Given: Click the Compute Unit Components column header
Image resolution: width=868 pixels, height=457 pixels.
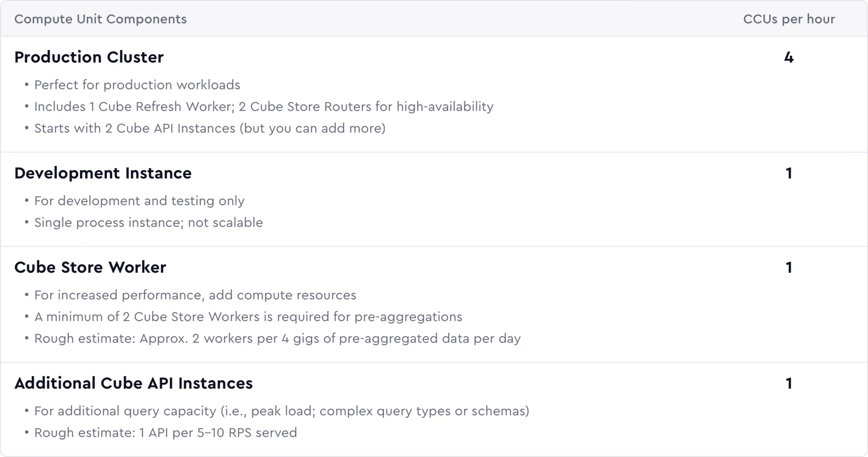Looking at the screenshot, I should click(x=100, y=19).
